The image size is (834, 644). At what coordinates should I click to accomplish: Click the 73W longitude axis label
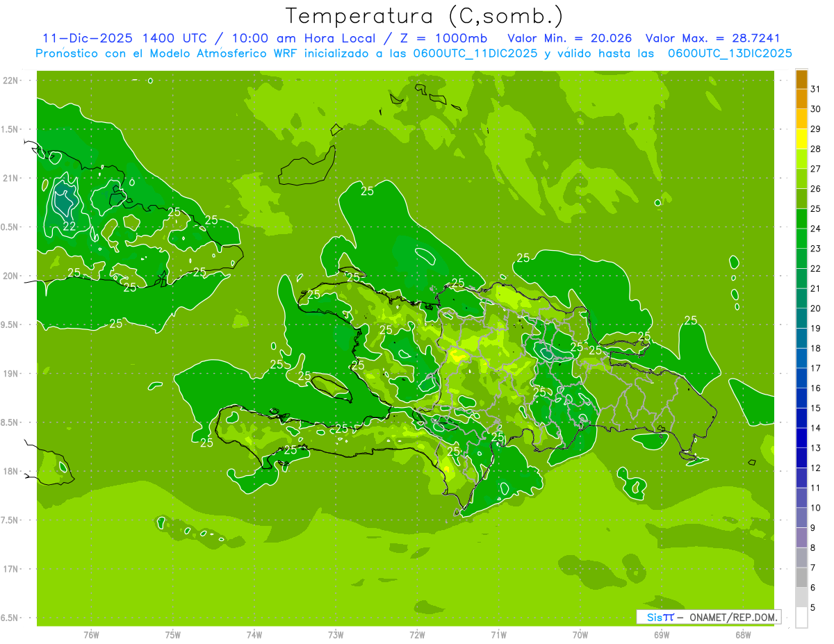pos(336,635)
